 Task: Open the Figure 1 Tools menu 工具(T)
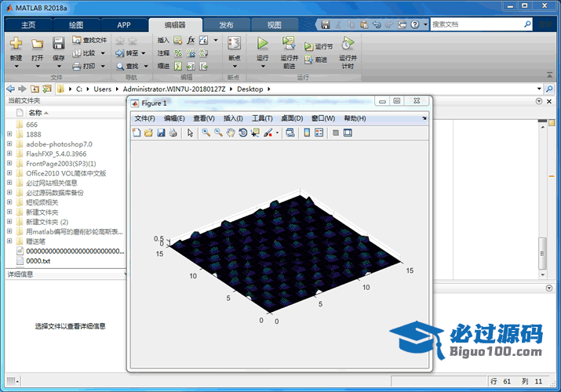262,118
